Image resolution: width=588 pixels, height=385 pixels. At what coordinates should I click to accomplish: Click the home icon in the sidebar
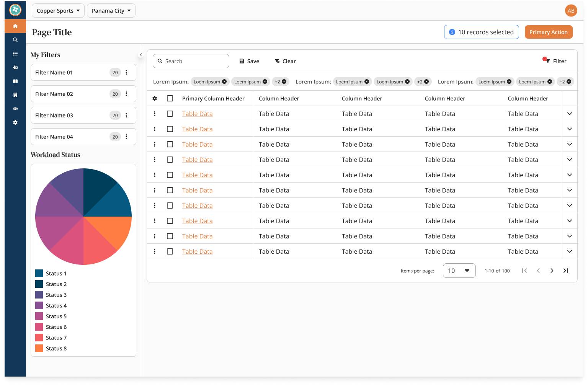(x=15, y=26)
